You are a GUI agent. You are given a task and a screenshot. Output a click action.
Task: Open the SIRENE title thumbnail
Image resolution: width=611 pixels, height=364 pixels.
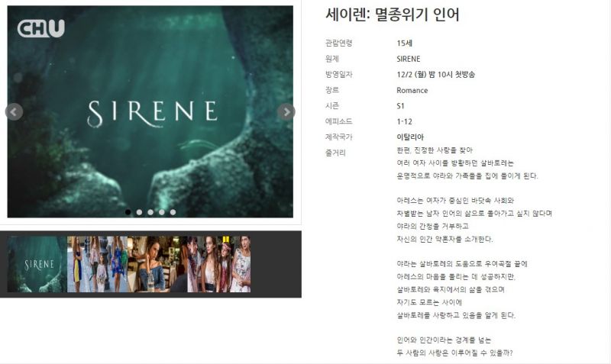[x=37, y=264]
